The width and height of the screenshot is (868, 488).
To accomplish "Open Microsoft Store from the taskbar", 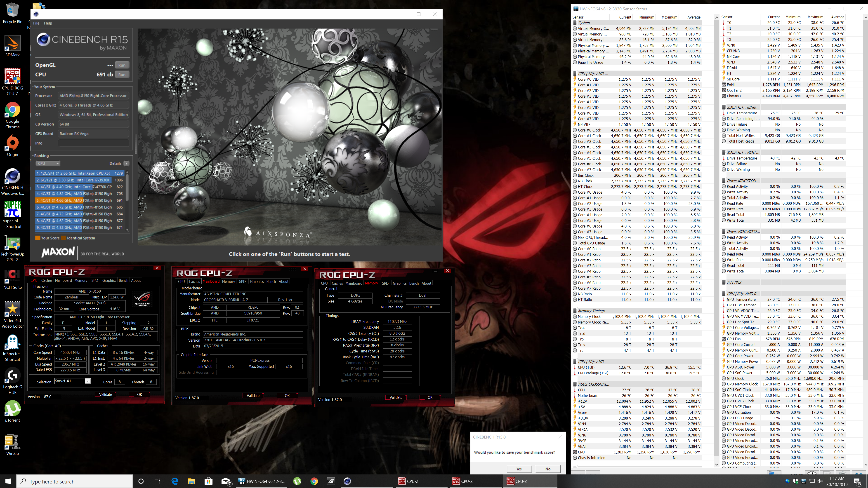I will [208, 481].
